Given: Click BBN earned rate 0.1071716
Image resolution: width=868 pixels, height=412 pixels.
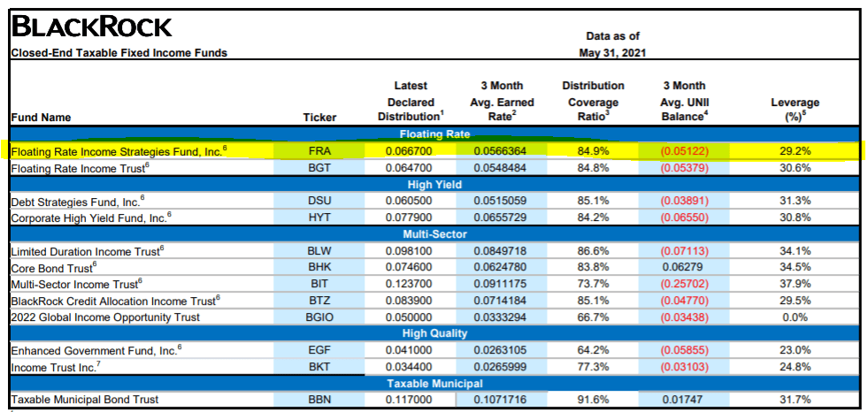Looking at the screenshot, I should click(501, 400).
